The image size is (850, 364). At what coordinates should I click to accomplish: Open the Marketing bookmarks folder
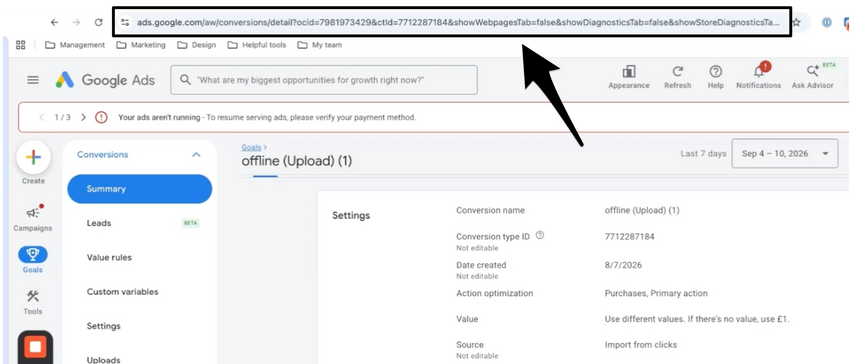point(141,45)
